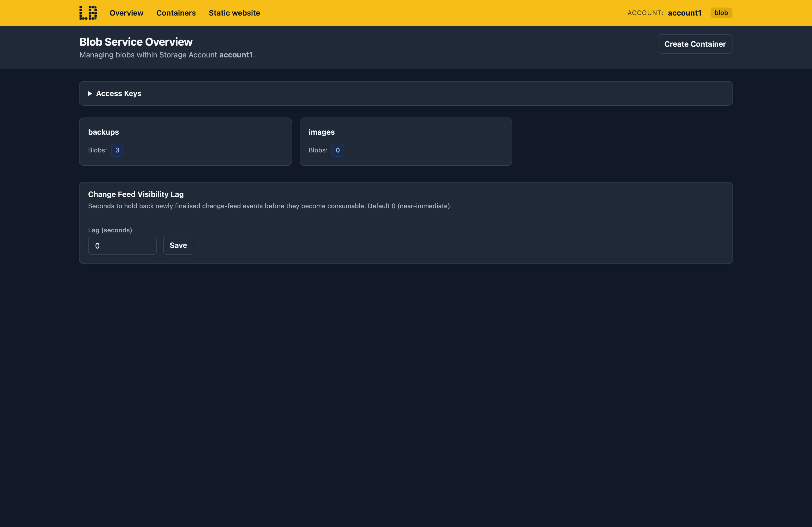812x527 pixels.
Task: Click the Lag (seconds) label
Action: [x=110, y=230]
